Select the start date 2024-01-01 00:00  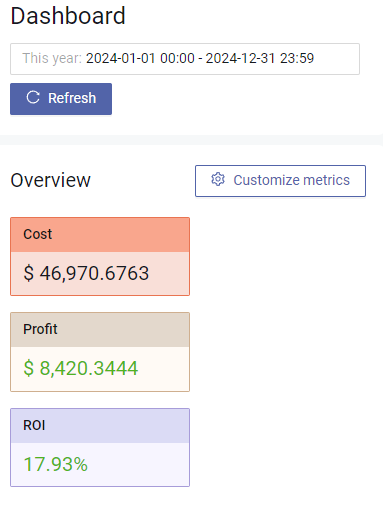pyautogui.click(x=140, y=58)
